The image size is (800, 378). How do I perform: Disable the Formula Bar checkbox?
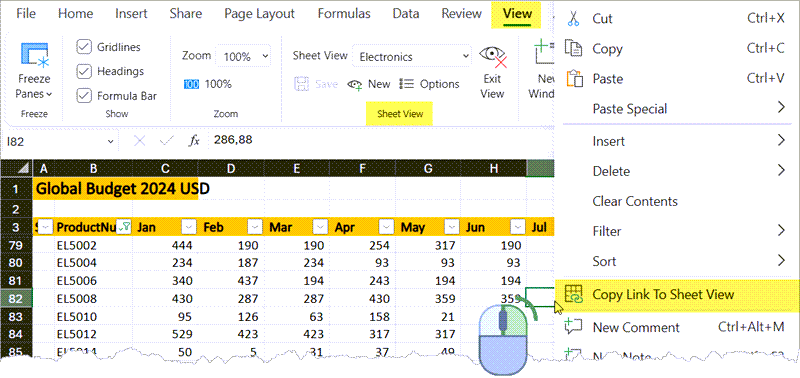pyautogui.click(x=84, y=95)
